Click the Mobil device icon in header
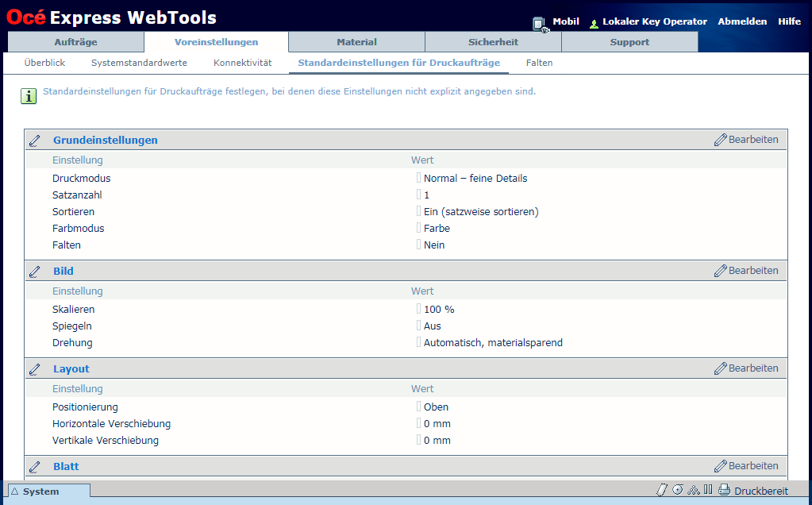Image resolution: width=812 pixels, height=505 pixels. [540, 24]
